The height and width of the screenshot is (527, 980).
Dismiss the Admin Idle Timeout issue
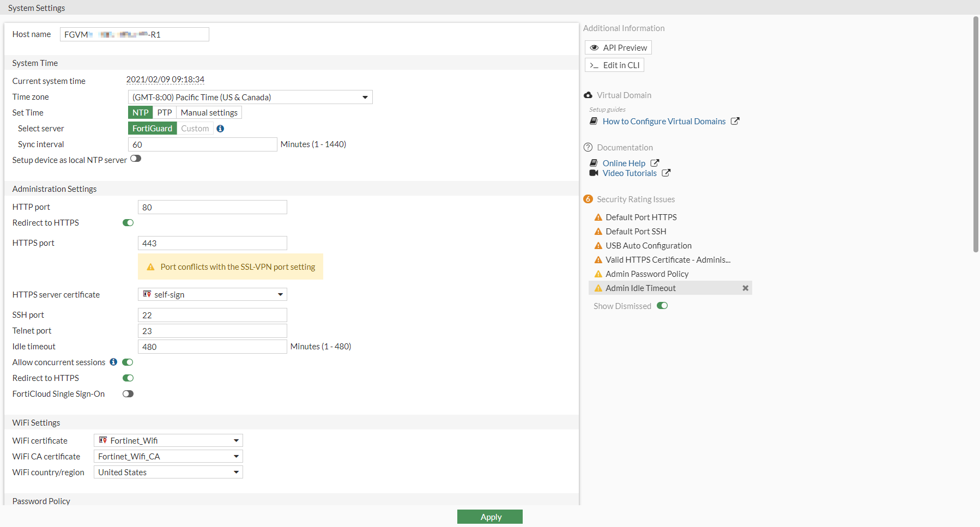click(745, 288)
